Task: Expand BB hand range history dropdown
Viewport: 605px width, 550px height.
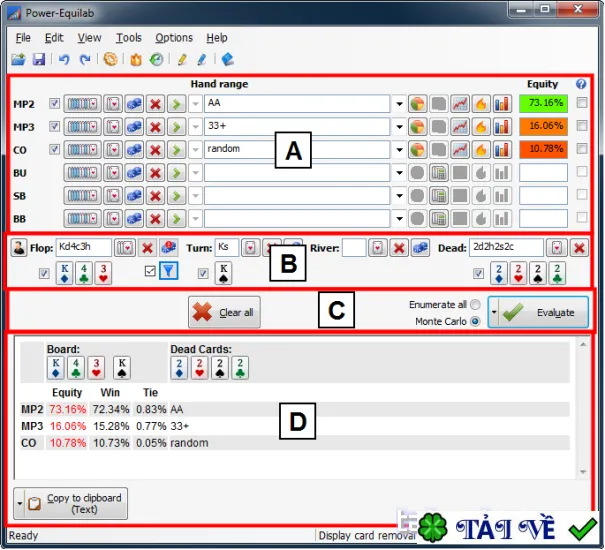Action: (x=399, y=219)
